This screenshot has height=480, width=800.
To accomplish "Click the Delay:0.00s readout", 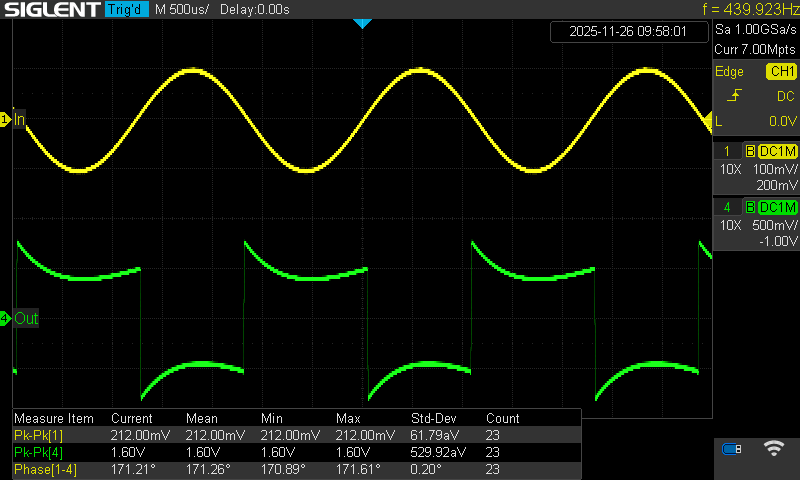I will [x=257, y=10].
